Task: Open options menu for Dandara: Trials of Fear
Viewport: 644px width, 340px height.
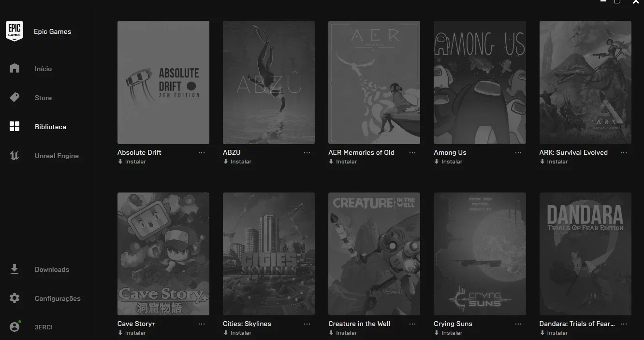Action: pyautogui.click(x=624, y=324)
